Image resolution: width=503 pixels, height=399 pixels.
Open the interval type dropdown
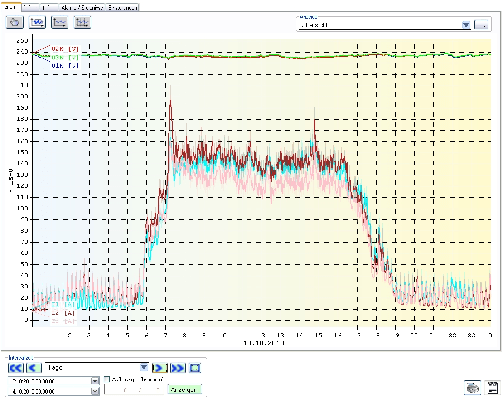(x=144, y=367)
